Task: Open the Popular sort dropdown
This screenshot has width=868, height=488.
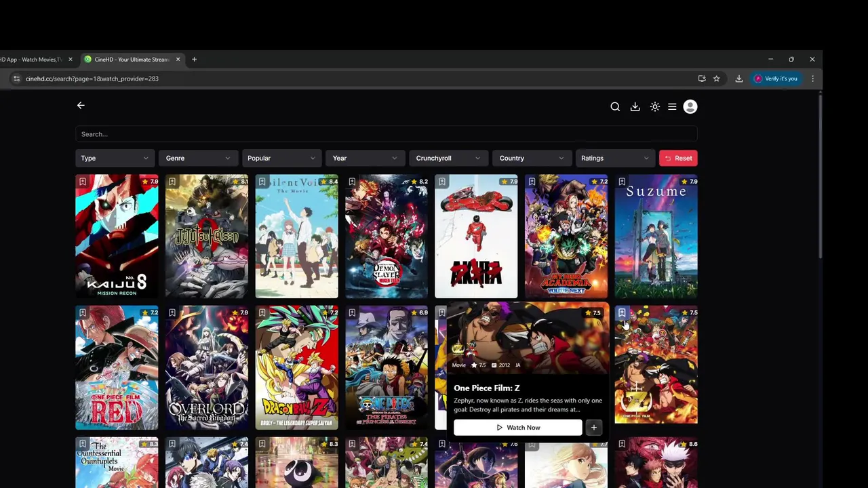Action: [x=281, y=158]
